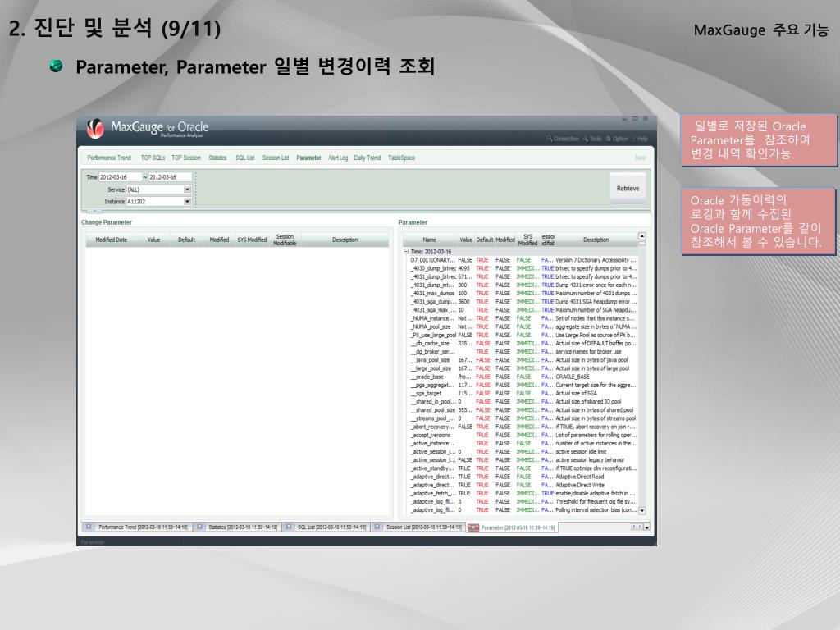Screen dimensions: 840x630
Task: Switch to TOP SQLs tab
Action: (153, 157)
